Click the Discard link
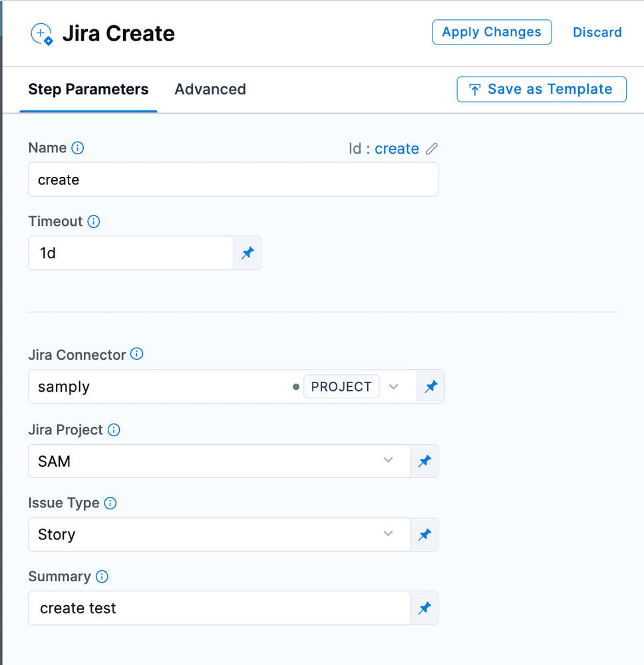 pyautogui.click(x=597, y=32)
